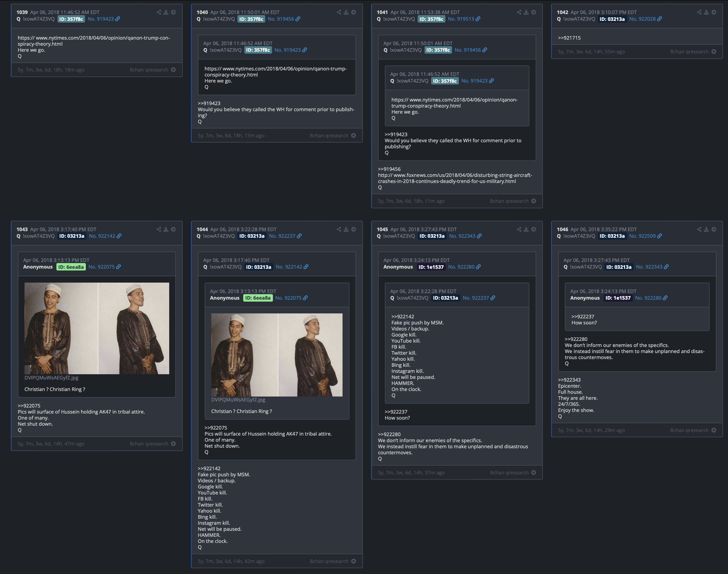This screenshot has width=728, height=574.
Task: Open post 1044 with arrow icon
Action: tap(354, 229)
